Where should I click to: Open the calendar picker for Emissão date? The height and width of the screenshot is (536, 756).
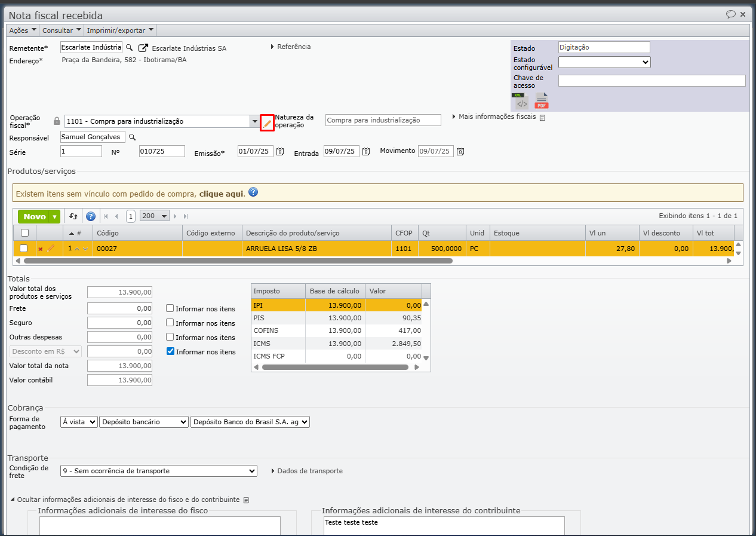click(280, 152)
